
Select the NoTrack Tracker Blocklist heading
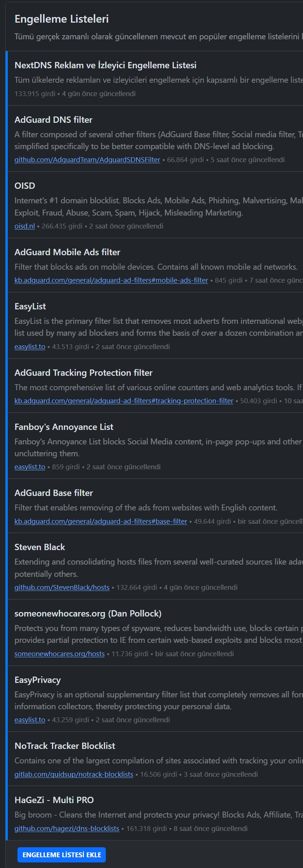pyautogui.click(x=65, y=746)
